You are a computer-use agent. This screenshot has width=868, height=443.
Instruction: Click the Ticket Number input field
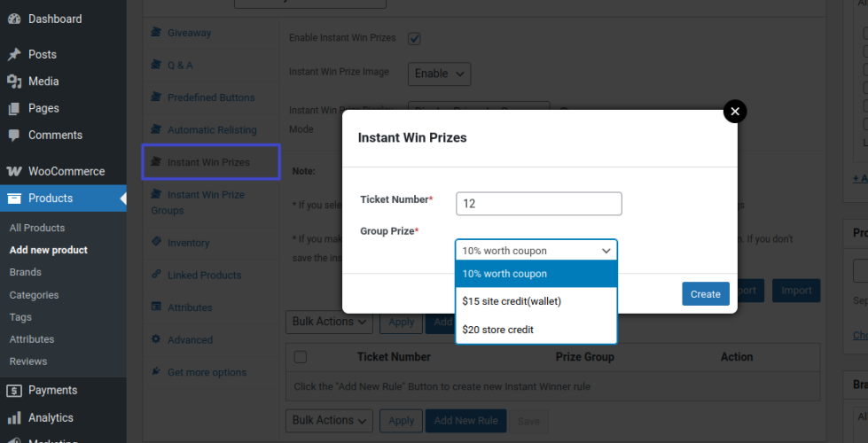538,204
